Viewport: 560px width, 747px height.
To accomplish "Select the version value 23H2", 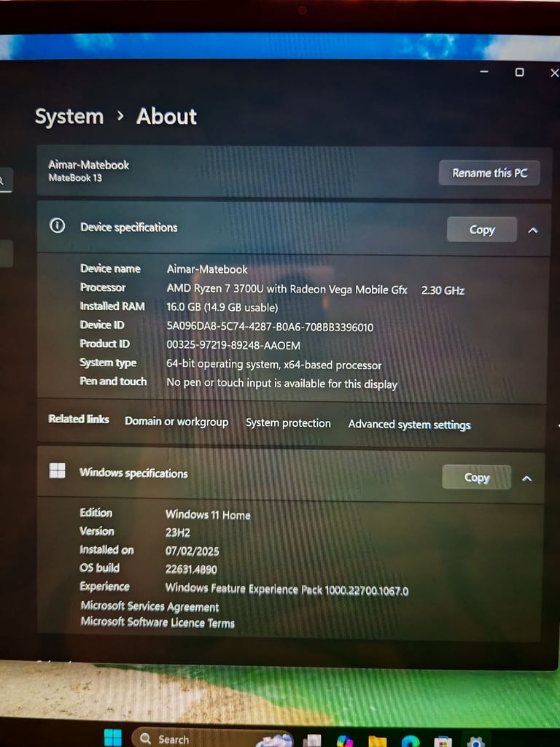I will 178,533.
